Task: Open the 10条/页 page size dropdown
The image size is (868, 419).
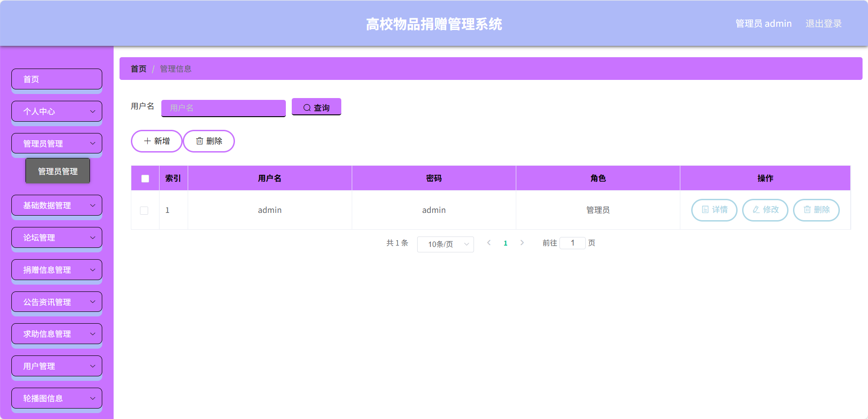Action: click(x=445, y=244)
